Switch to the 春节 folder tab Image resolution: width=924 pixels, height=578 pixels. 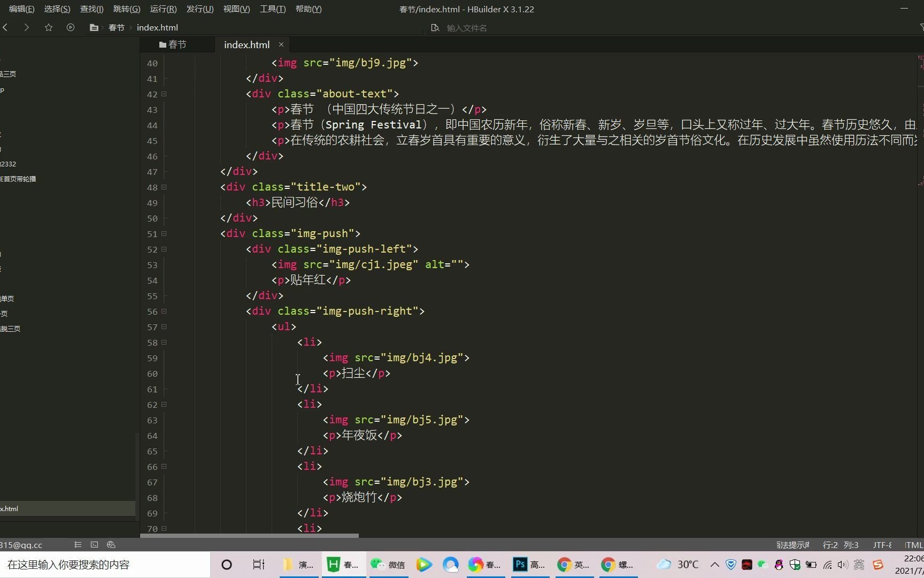(173, 44)
